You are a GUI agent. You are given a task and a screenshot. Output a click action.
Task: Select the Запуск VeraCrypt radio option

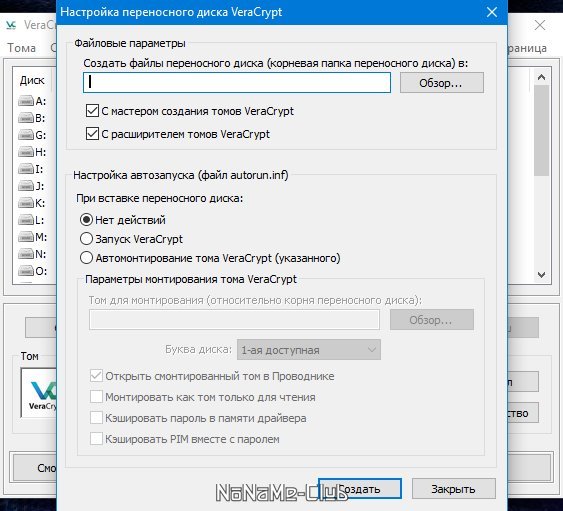tap(86, 239)
